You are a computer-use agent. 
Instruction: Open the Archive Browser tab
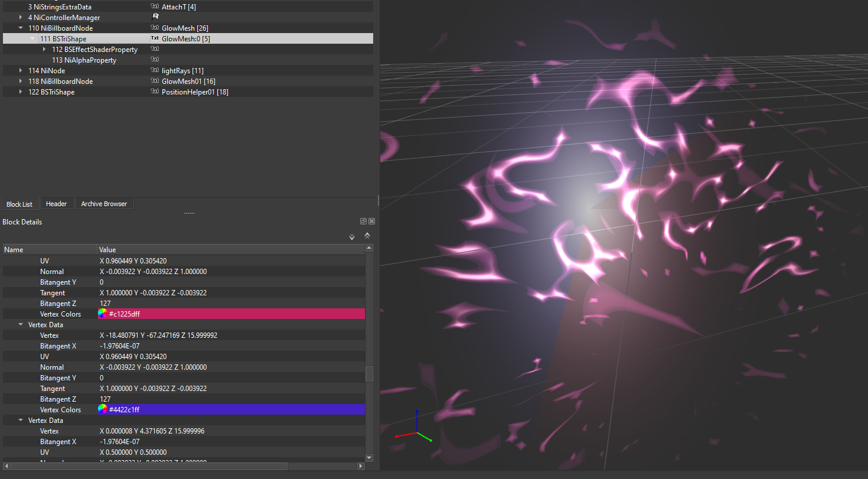(x=104, y=204)
